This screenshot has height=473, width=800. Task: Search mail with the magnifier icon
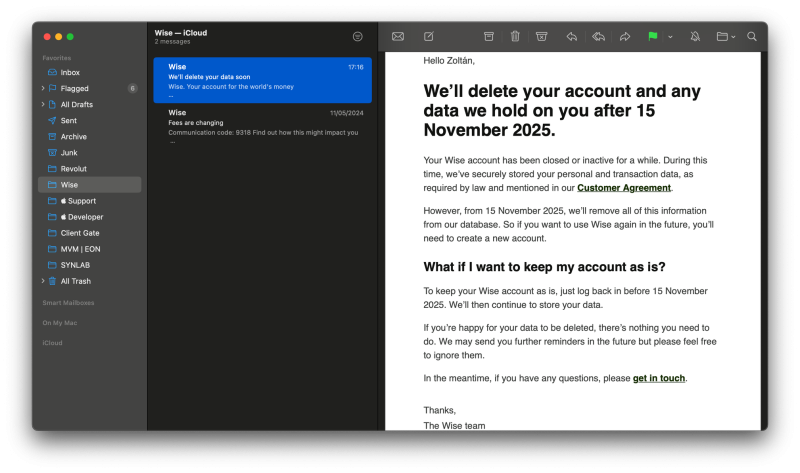[752, 36]
